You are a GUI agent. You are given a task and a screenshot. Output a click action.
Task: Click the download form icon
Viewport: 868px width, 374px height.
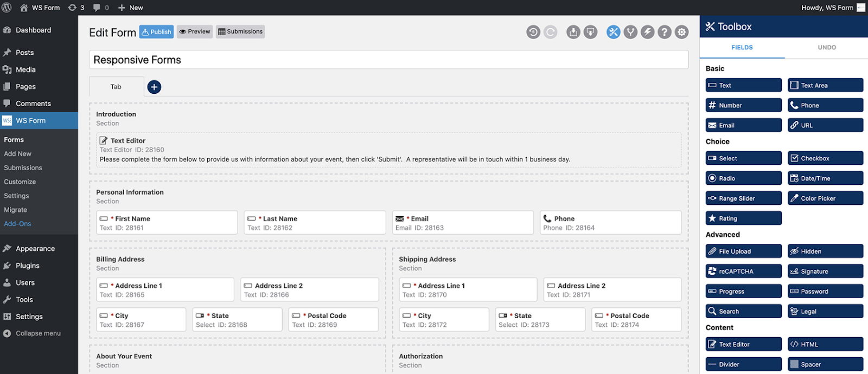573,32
